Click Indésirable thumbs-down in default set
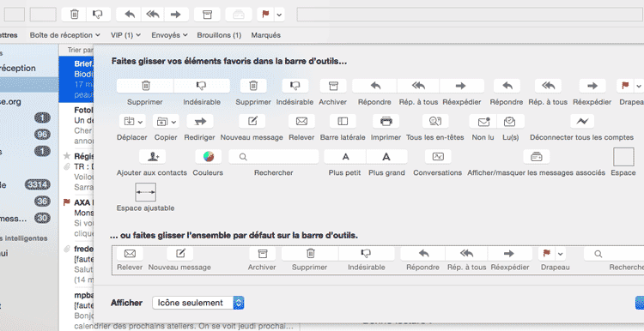The height and width of the screenshot is (331, 644). pos(367,254)
